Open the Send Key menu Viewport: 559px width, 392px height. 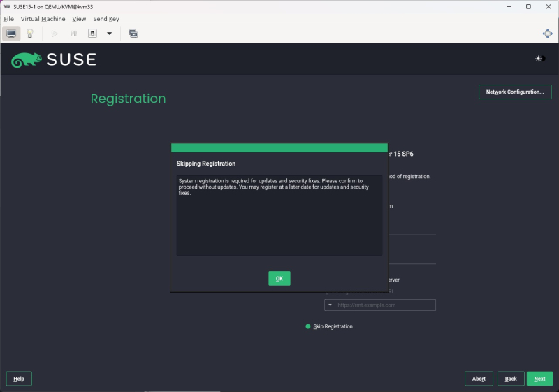point(106,19)
